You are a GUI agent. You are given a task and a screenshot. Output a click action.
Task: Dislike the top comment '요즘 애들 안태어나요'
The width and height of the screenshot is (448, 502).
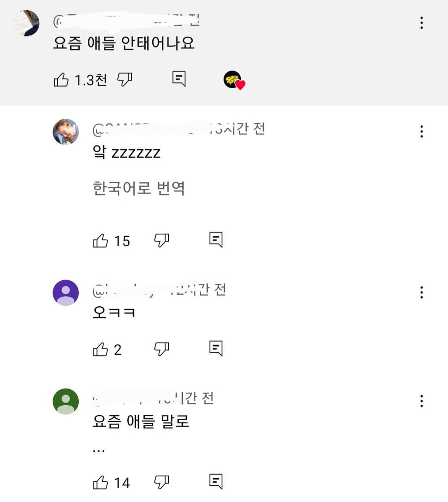(x=125, y=80)
